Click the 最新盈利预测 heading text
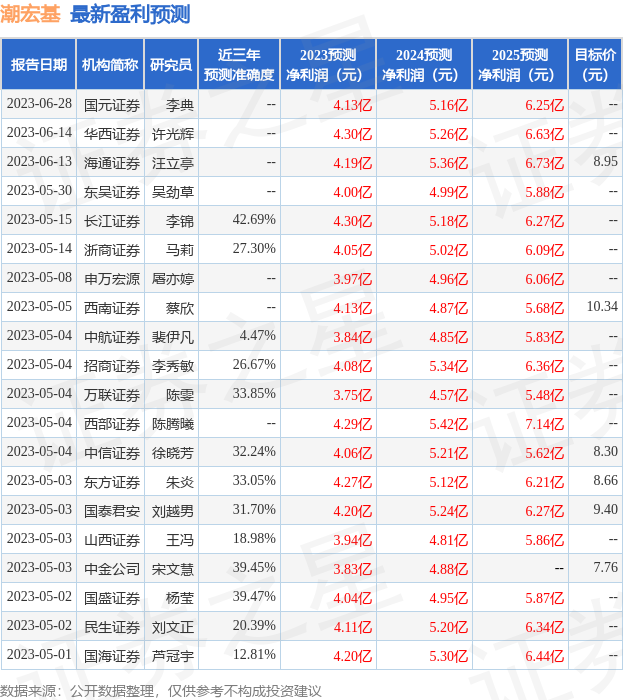623x700 pixels. pyautogui.click(x=130, y=14)
